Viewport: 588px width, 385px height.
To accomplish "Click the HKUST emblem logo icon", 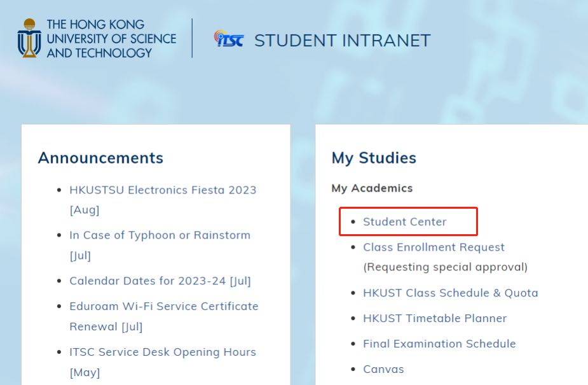I will [x=29, y=38].
